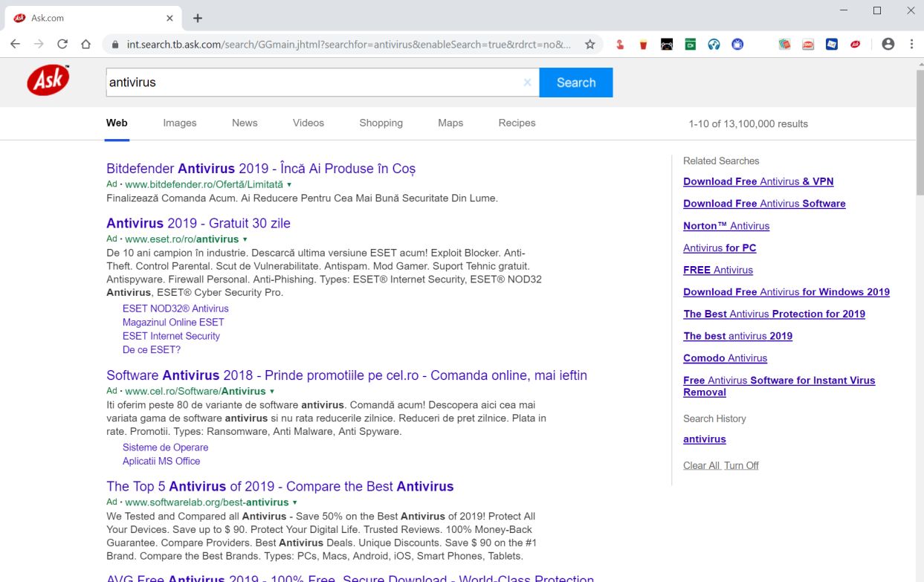Open 'The Top 5 Antivirus of 2019' result

[x=280, y=487]
